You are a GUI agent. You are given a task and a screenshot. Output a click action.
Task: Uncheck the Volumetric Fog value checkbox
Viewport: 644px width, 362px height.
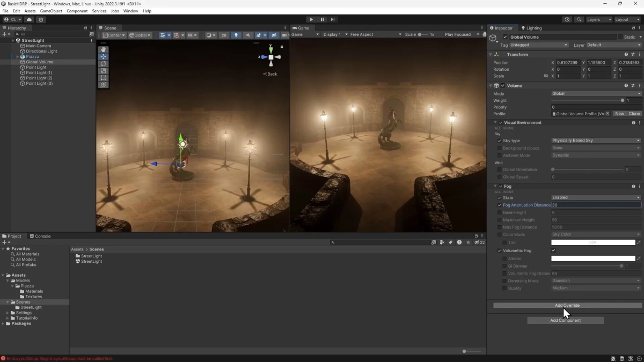(553, 250)
